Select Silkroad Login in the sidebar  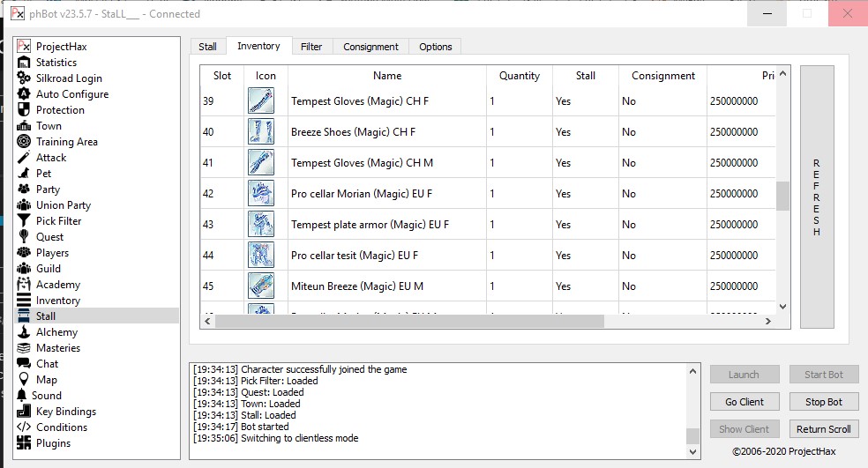(x=68, y=78)
